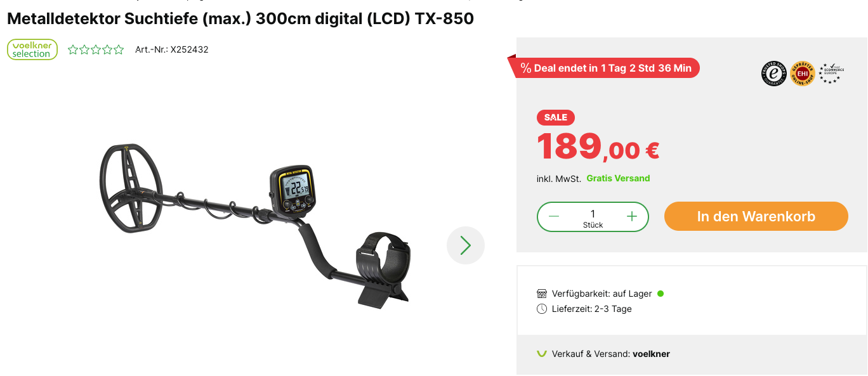Viewport: 868px width, 376px height.
Task: Click the storefront availability icon
Action: (x=541, y=294)
